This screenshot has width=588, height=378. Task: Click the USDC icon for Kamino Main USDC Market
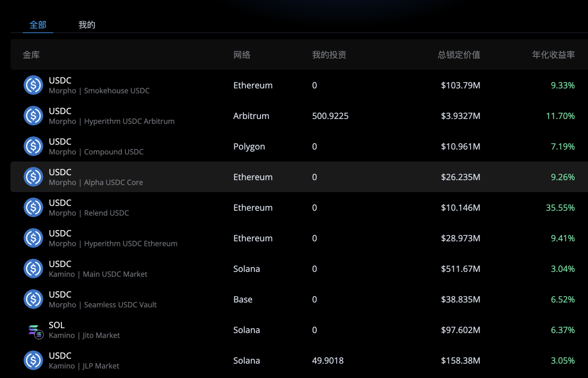(x=33, y=269)
